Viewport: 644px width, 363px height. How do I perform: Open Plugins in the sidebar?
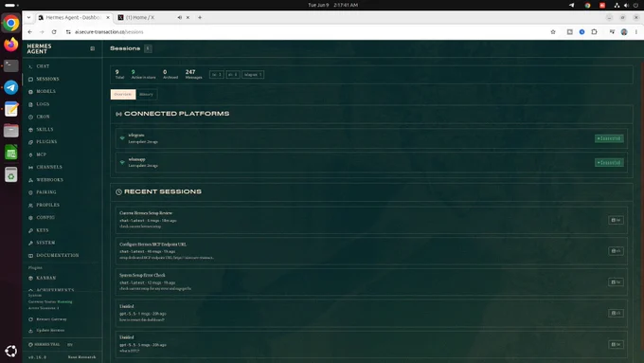46,142
